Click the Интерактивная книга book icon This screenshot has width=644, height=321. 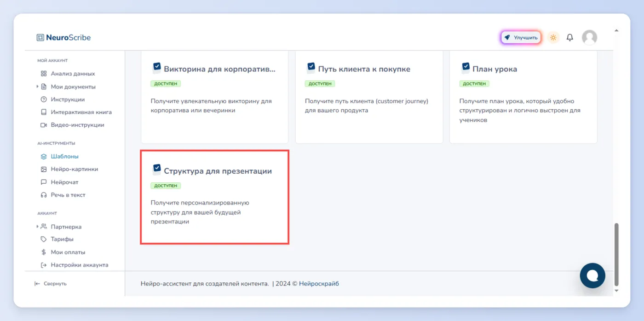coord(44,112)
